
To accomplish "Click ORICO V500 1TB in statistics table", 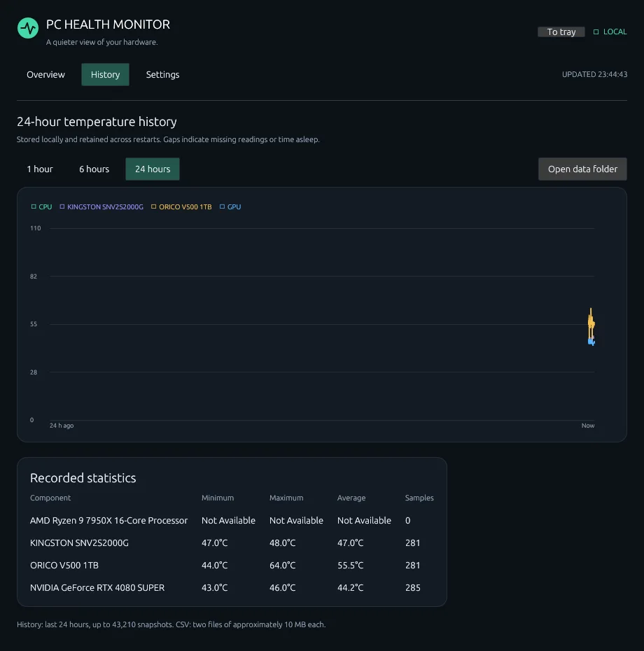I will click(x=64, y=566).
